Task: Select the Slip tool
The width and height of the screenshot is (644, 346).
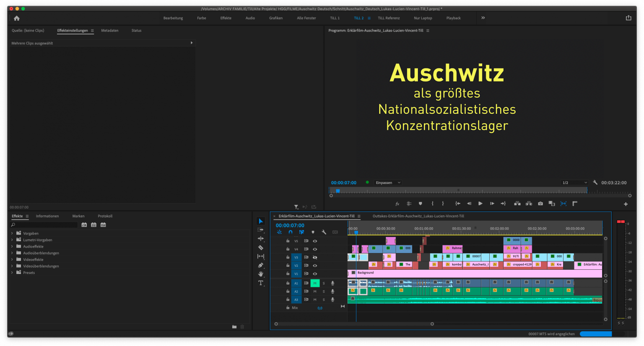Action: point(261,256)
